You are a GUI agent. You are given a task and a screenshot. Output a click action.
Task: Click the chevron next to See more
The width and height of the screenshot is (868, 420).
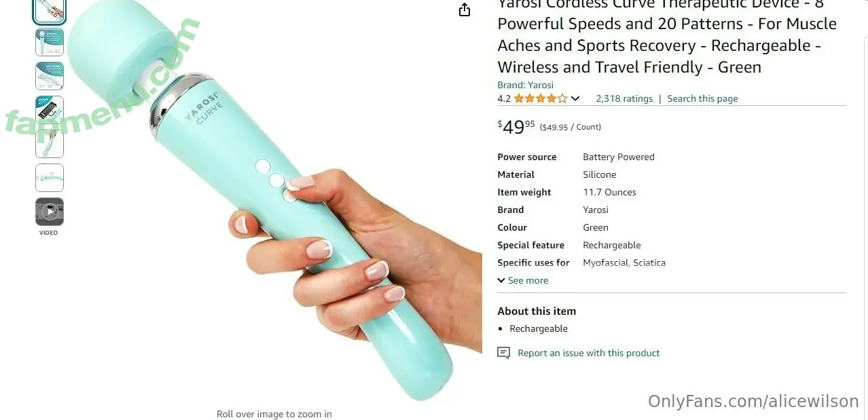coord(501,280)
